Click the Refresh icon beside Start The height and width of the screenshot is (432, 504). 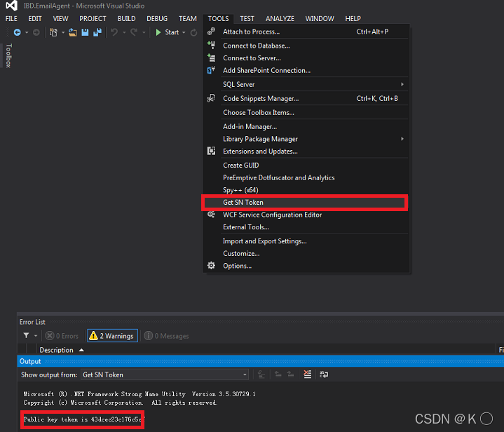tap(193, 32)
